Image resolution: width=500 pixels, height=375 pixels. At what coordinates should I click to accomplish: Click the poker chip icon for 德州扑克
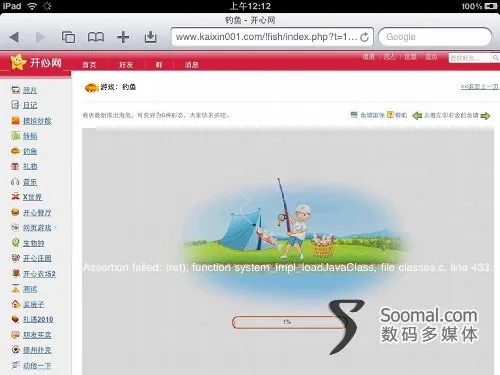click(x=16, y=350)
